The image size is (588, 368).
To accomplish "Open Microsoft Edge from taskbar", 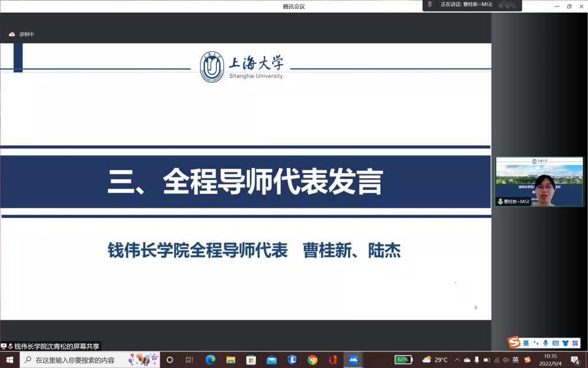I will coord(210,360).
